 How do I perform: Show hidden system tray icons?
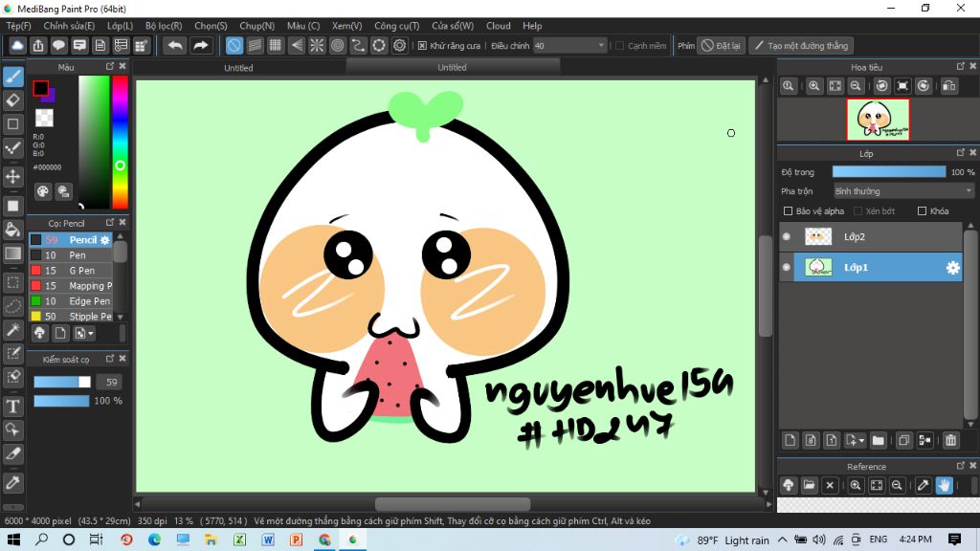click(x=783, y=540)
